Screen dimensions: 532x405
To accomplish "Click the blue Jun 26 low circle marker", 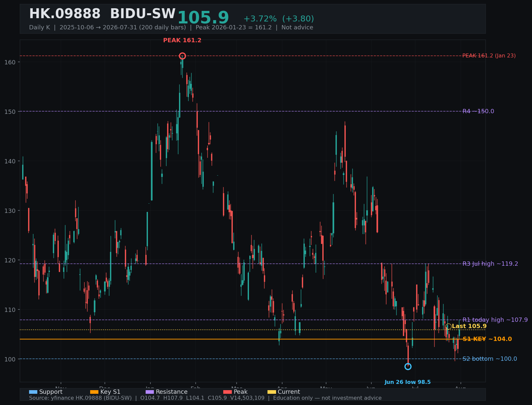I will [x=408, y=366].
